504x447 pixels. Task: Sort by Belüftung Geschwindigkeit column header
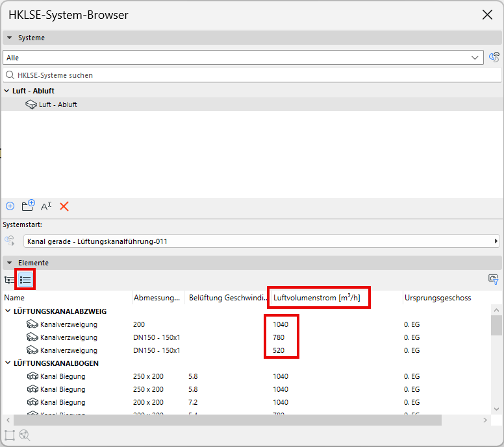pyautogui.click(x=227, y=298)
